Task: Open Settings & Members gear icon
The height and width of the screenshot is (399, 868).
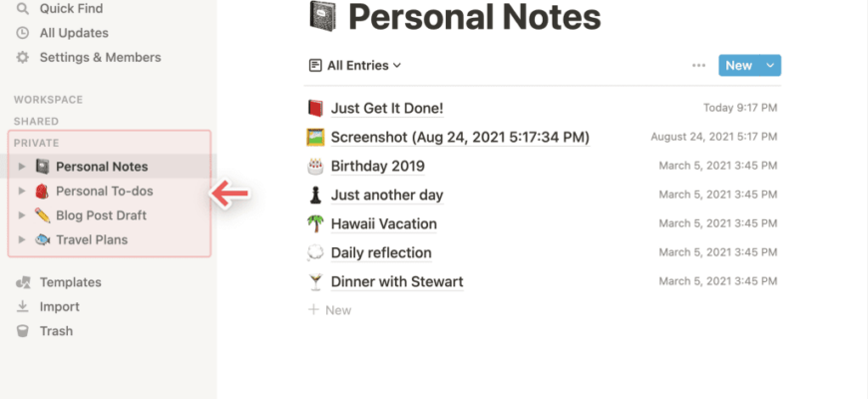Action: click(22, 57)
